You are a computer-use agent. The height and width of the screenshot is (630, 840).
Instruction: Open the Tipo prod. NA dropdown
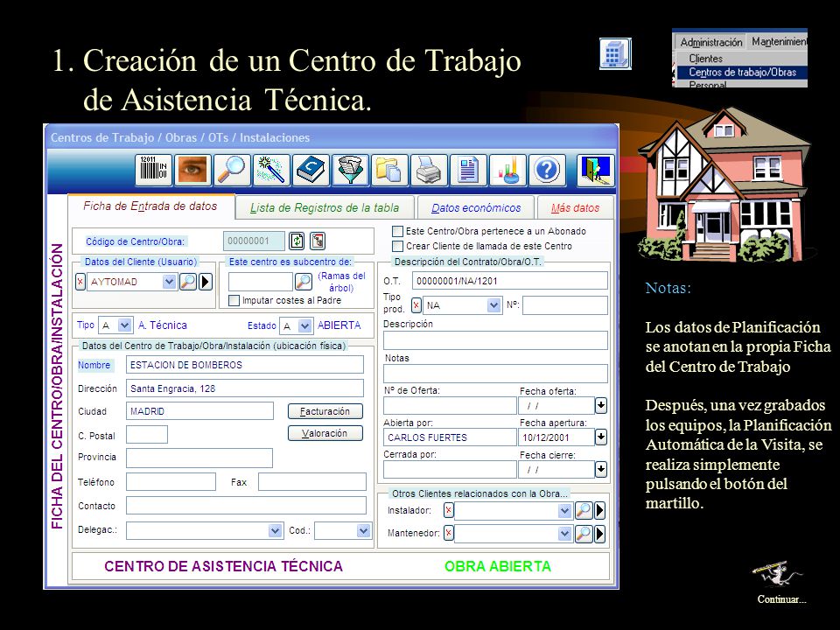coord(493,305)
